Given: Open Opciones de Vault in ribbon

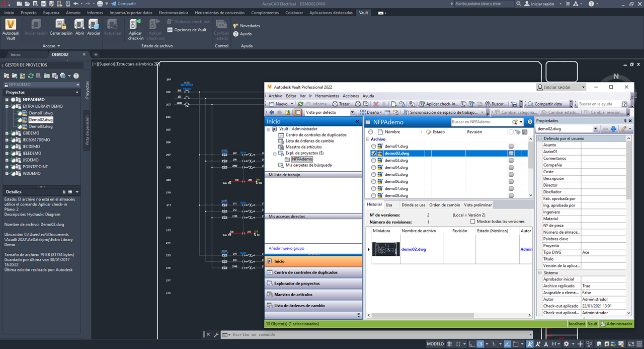Looking at the screenshot, I should pos(187,30).
